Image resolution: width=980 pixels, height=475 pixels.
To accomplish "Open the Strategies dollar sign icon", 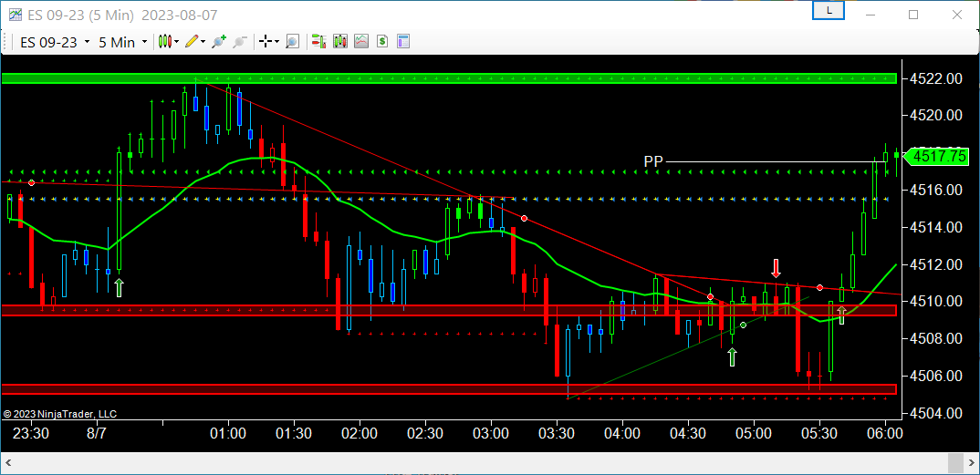I will click(382, 42).
